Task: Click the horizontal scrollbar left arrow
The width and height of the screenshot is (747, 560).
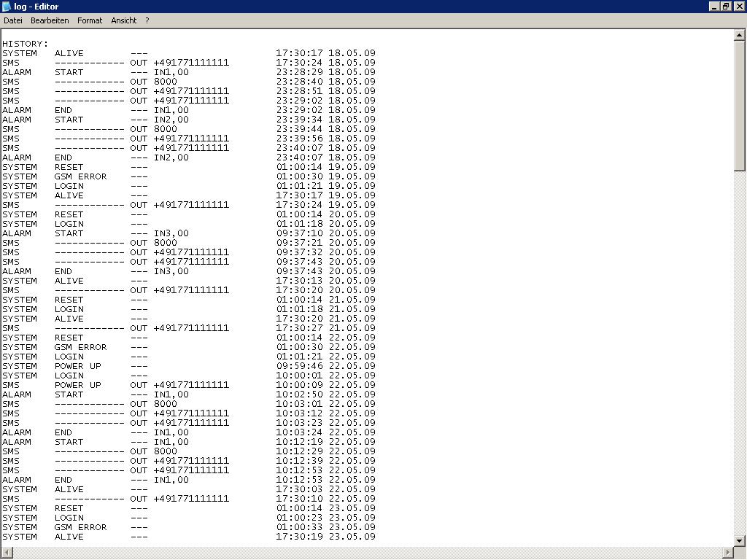Action: click(6, 553)
